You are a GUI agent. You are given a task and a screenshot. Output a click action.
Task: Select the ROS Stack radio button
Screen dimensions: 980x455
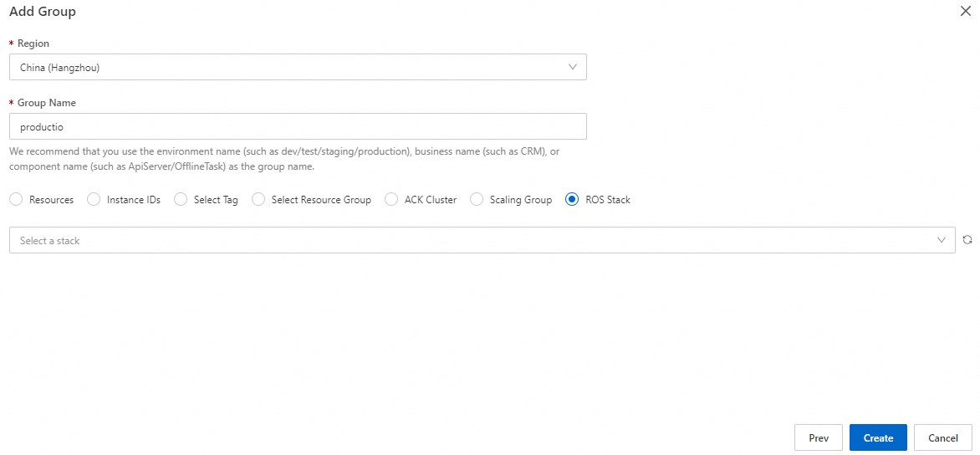(x=571, y=200)
